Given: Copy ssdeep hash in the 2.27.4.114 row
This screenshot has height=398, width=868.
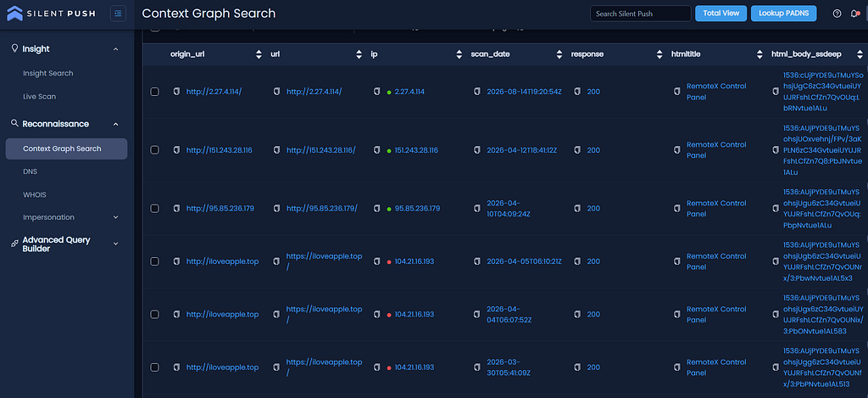Looking at the screenshot, I should 776,92.
